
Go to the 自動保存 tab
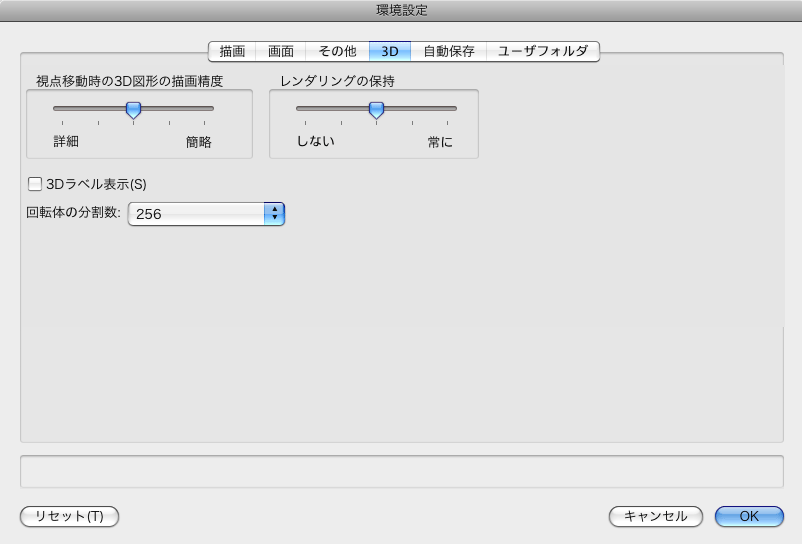(449, 52)
